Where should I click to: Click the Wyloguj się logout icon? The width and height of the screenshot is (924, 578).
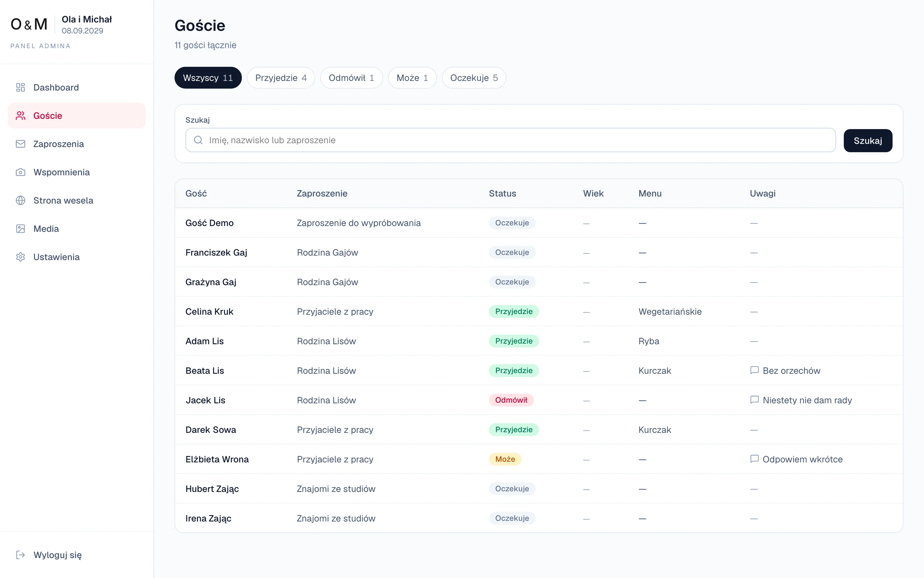click(x=21, y=555)
